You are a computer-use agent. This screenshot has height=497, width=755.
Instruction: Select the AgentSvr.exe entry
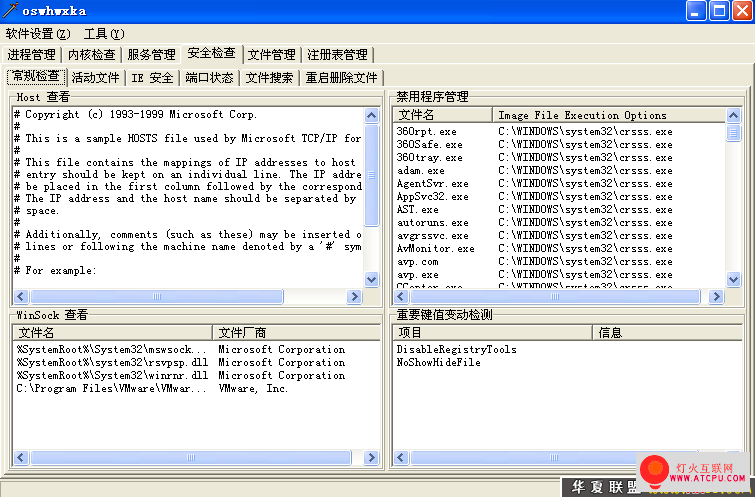pyautogui.click(x=559, y=183)
